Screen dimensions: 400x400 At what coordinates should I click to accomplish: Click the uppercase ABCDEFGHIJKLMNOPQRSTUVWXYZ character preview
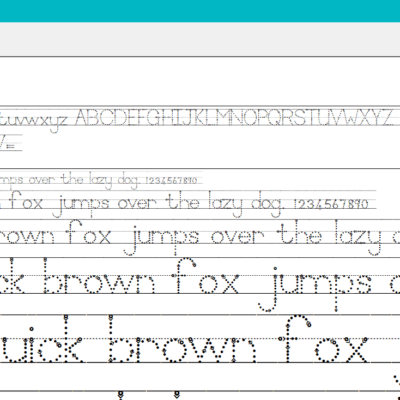pyautogui.click(x=234, y=117)
